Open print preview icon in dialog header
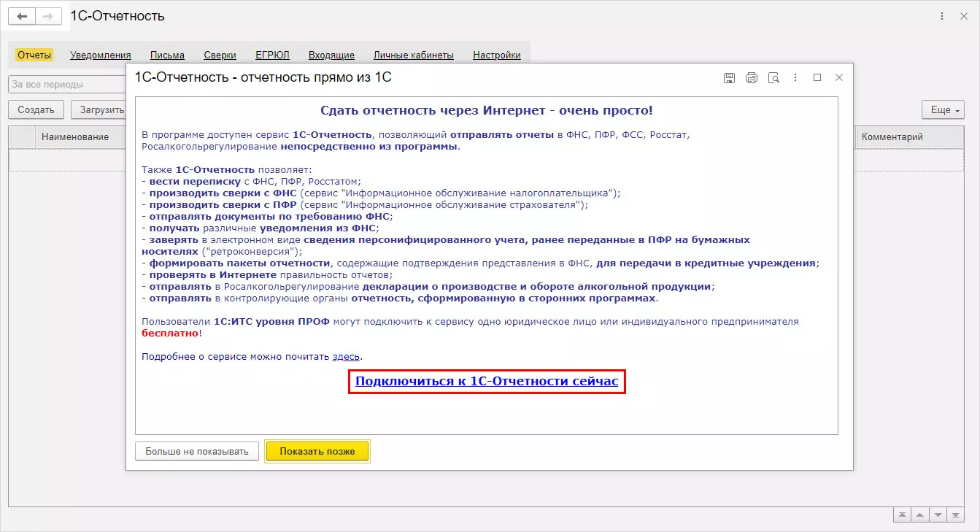This screenshot has height=532, width=980. pos(773,78)
